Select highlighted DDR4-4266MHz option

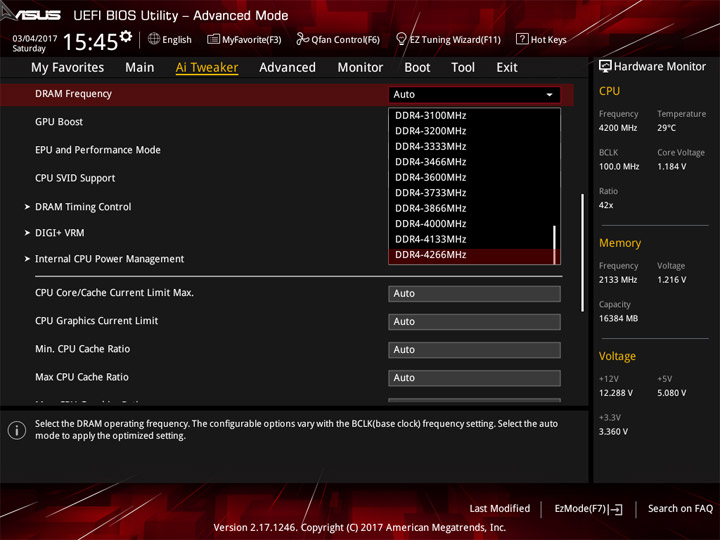point(471,255)
